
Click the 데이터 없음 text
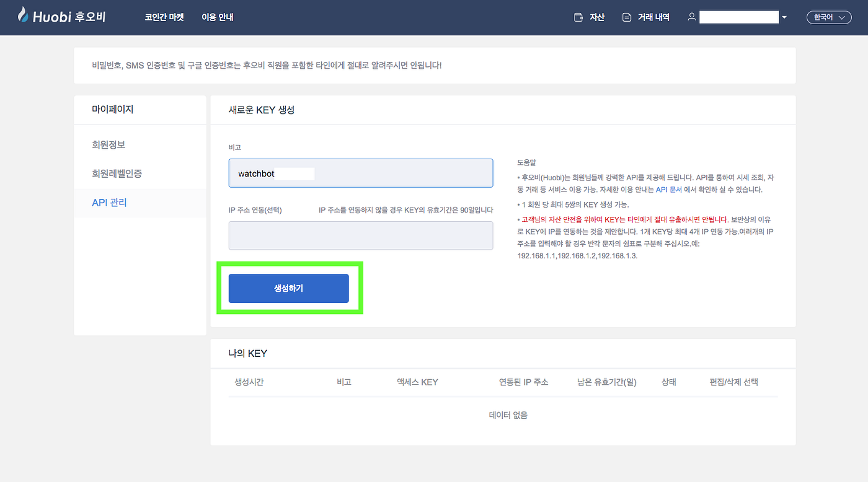pos(508,415)
